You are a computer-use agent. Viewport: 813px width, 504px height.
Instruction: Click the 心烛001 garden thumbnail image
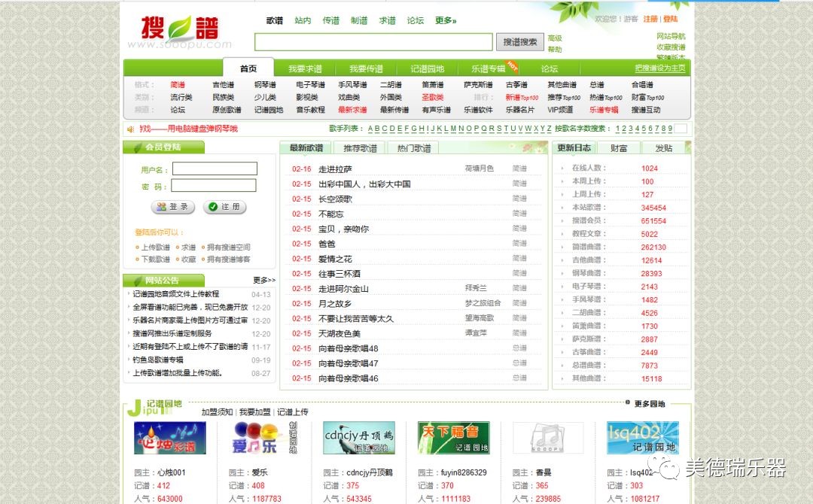[x=169, y=439]
